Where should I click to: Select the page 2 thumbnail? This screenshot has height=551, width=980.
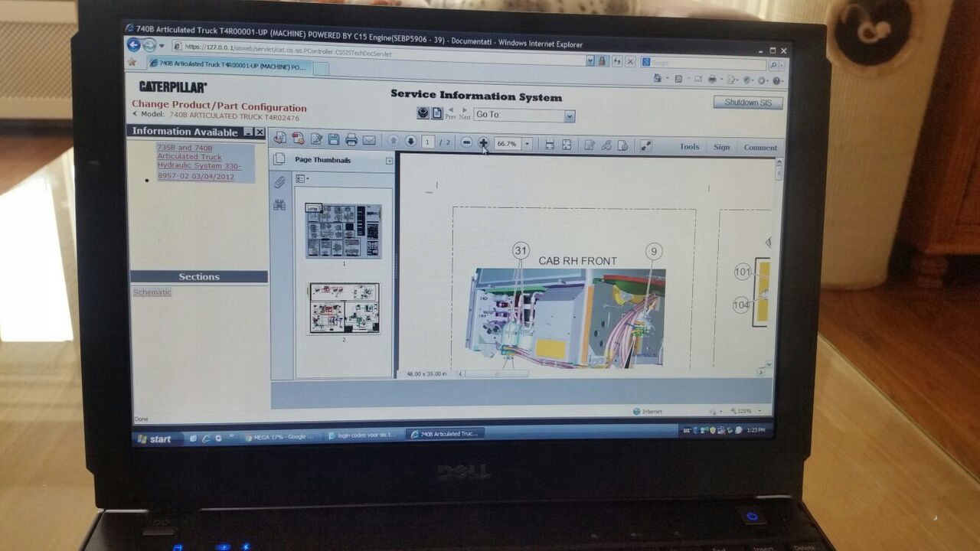pos(344,308)
